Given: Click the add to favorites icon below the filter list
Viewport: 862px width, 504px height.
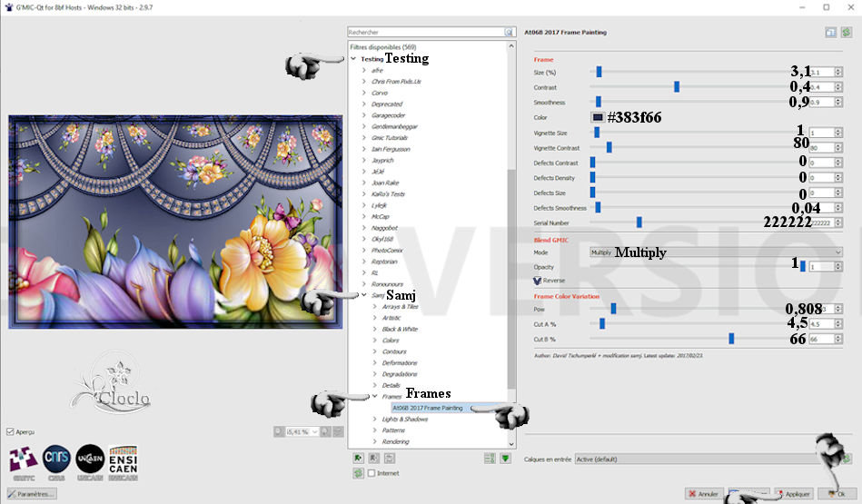Looking at the screenshot, I should [x=359, y=459].
